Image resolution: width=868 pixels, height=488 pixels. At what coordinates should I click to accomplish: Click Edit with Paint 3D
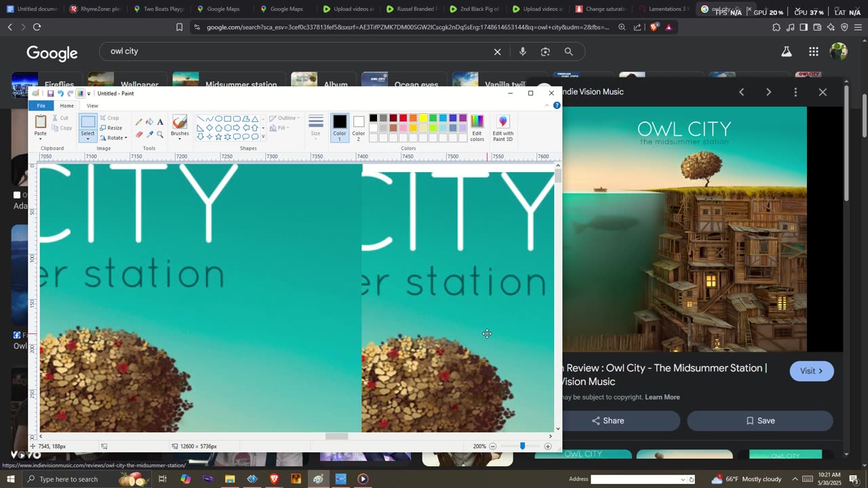502,127
